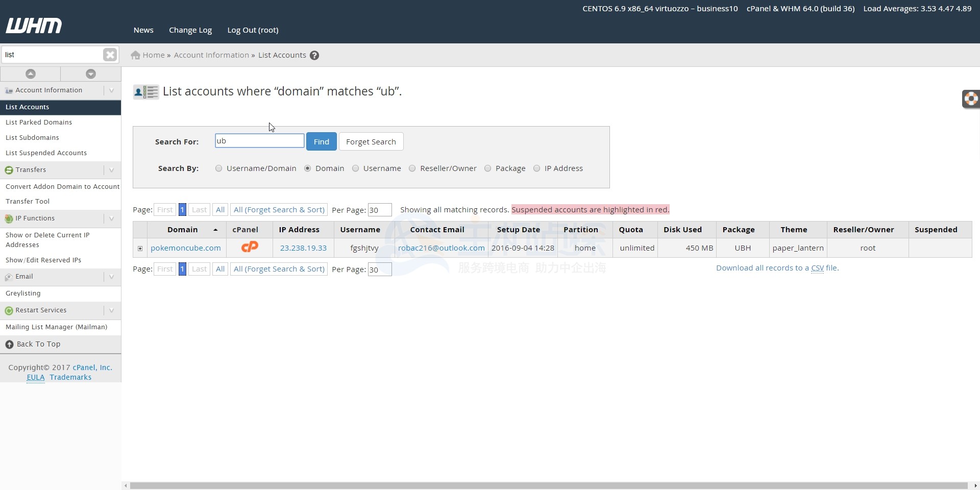Click the Restart Services gear icon
Image resolution: width=980 pixels, height=490 pixels.
9,310
